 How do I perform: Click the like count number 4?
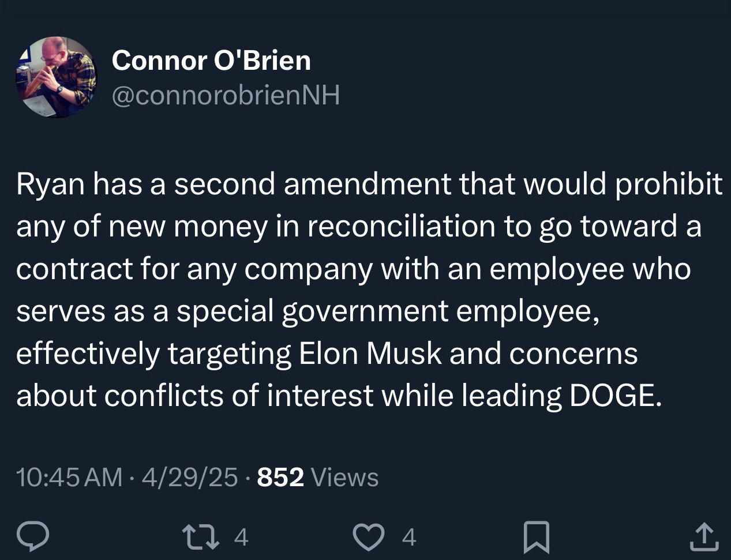408,538
